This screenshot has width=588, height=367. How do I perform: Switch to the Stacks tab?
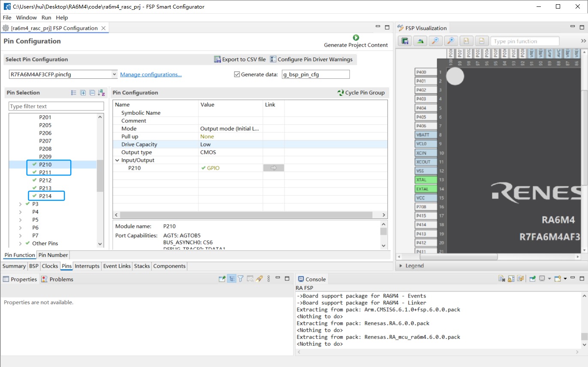tap(142, 266)
